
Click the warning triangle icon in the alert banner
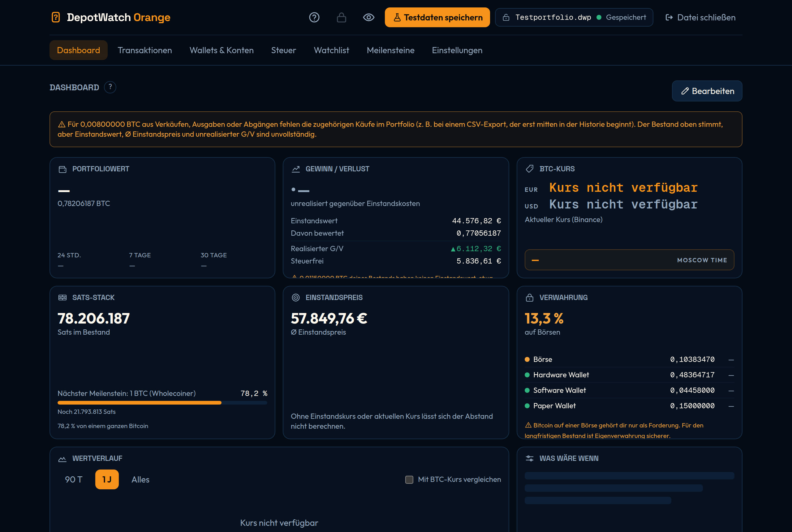click(62, 125)
